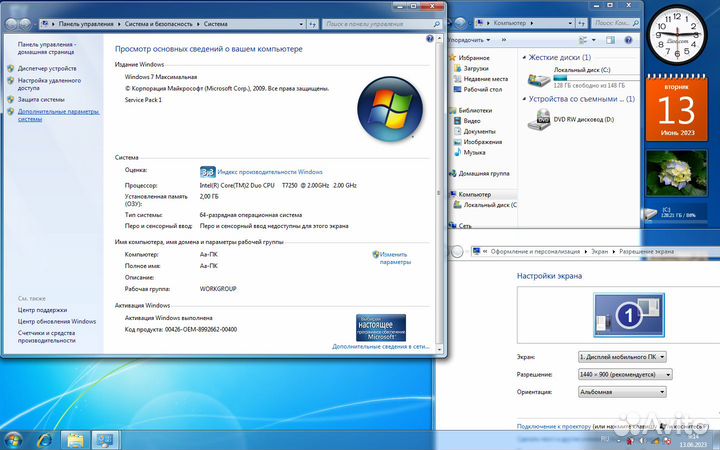Select Homegroup in navigation pane
Image resolution: width=720 pixels, height=450 pixels.
coord(484,174)
